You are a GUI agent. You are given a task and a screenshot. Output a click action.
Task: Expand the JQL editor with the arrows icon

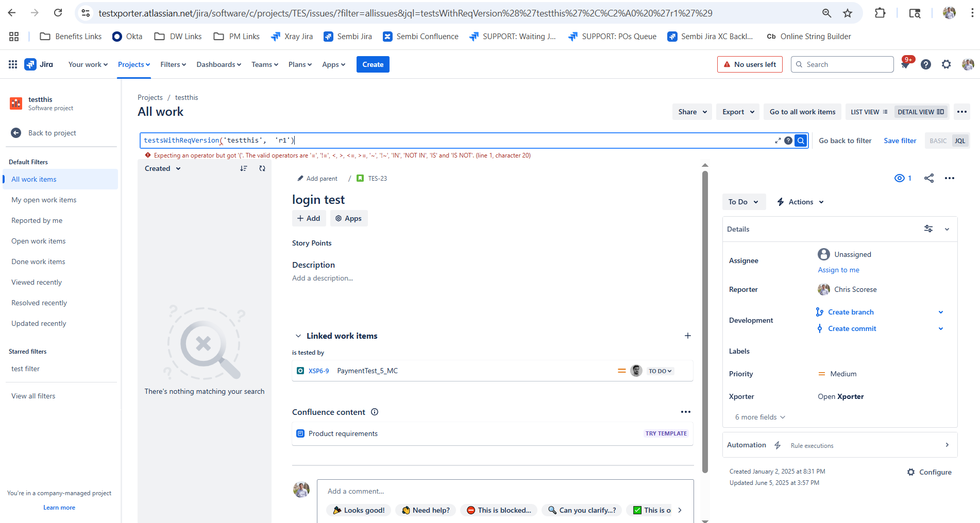778,141
